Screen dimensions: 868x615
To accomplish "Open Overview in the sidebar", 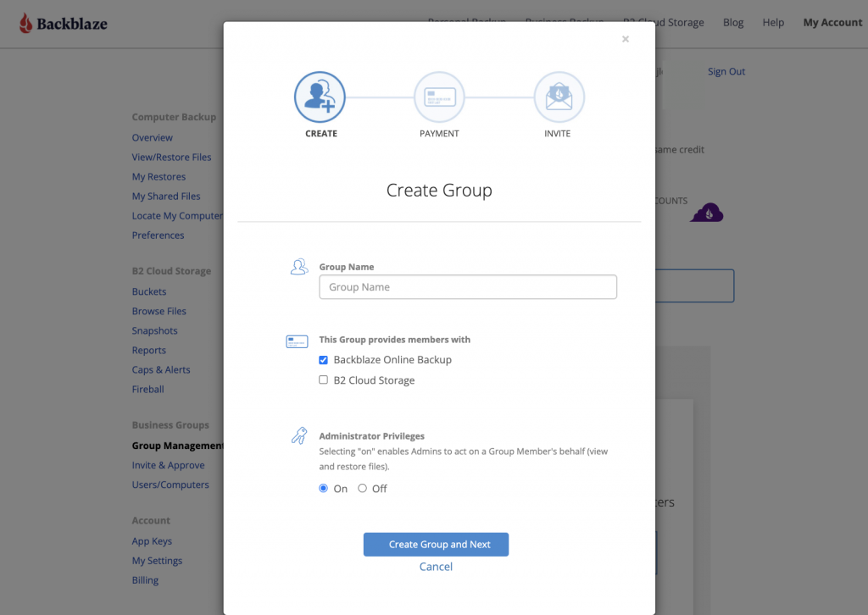I will [153, 138].
